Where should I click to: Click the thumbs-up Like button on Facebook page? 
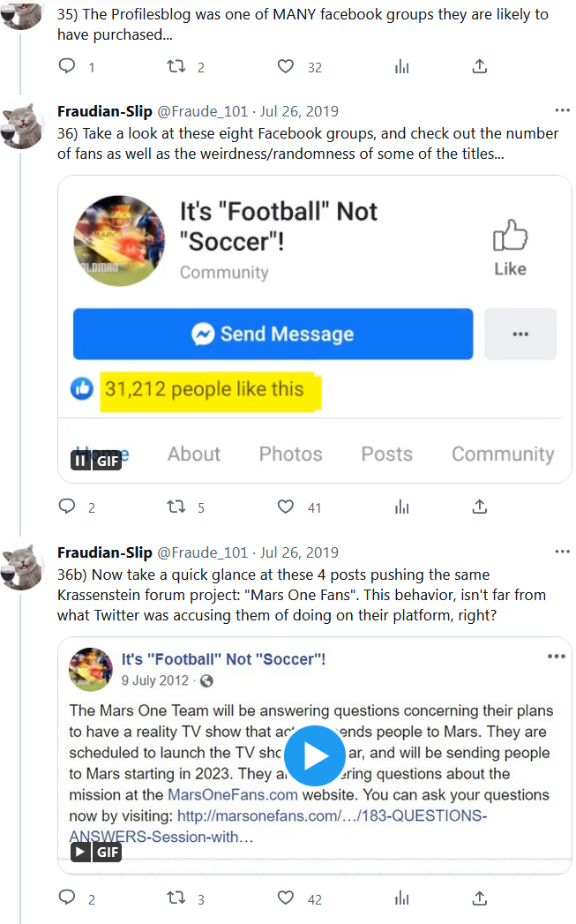(x=510, y=248)
